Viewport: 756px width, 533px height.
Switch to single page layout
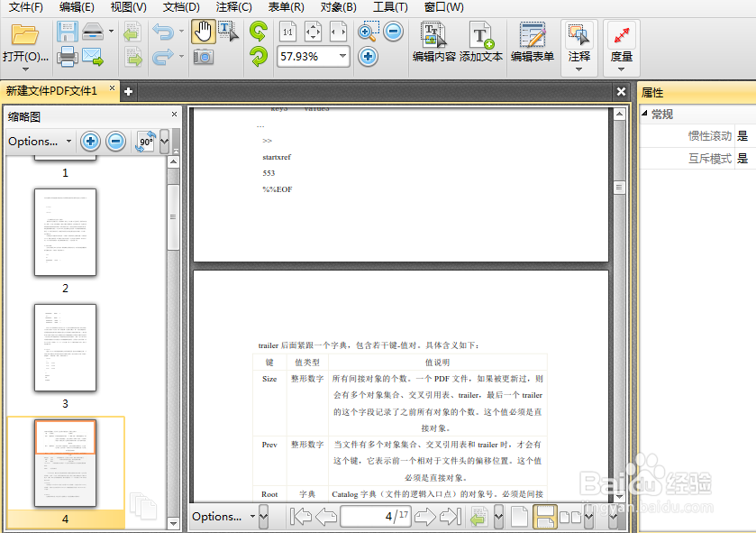click(x=519, y=517)
